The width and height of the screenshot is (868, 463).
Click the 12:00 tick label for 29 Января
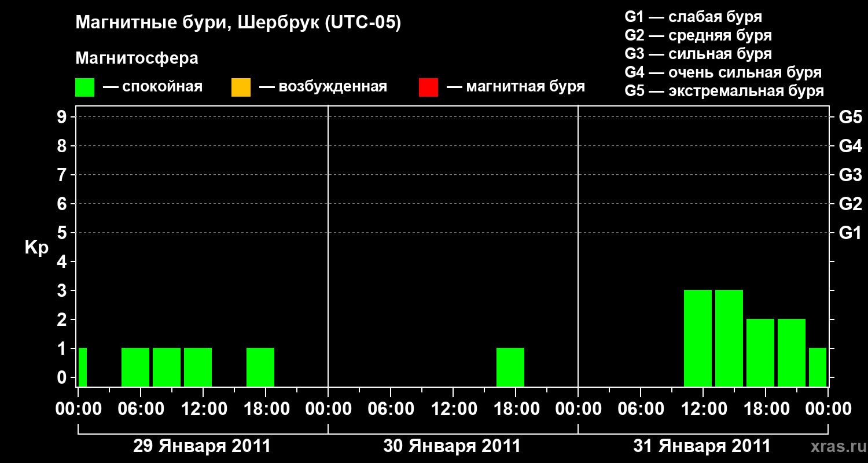[x=203, y=409]
